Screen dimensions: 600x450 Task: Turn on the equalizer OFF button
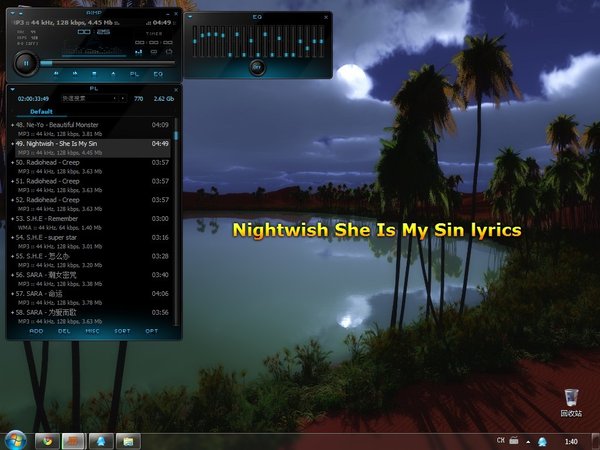pos(257,67)
